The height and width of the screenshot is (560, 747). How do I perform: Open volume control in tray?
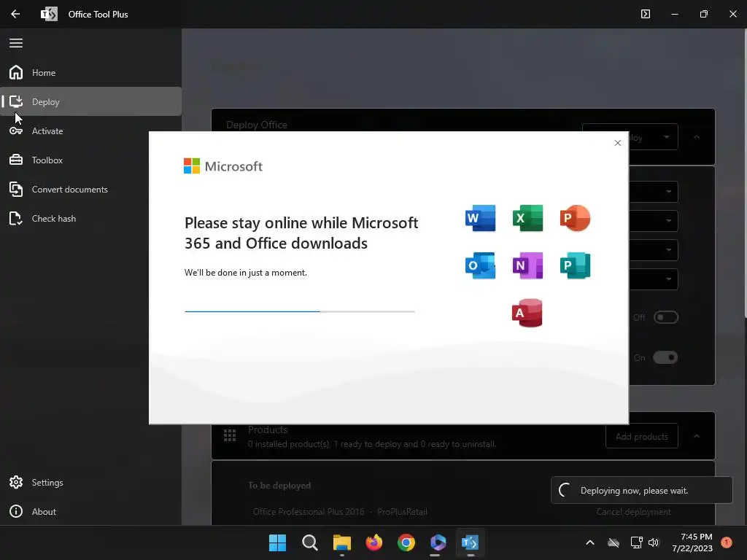coord(654,542)
